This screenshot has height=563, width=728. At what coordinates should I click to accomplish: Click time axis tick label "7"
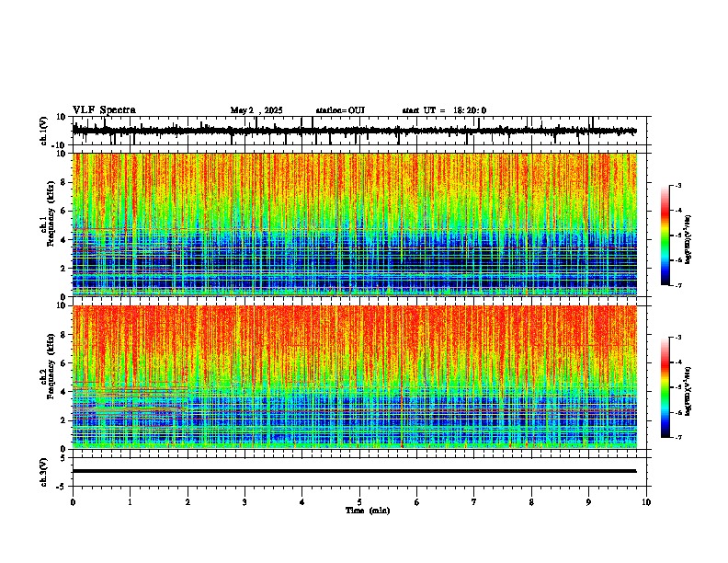point(474,502)
